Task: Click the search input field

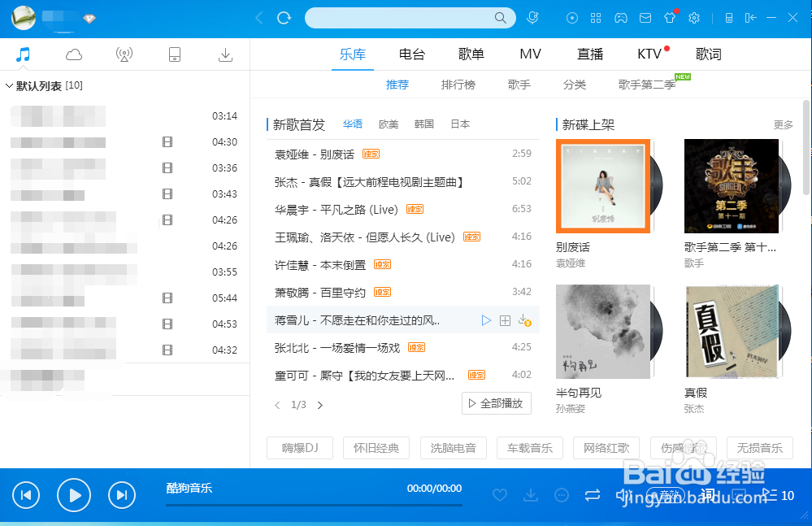Action: point(399,18)
